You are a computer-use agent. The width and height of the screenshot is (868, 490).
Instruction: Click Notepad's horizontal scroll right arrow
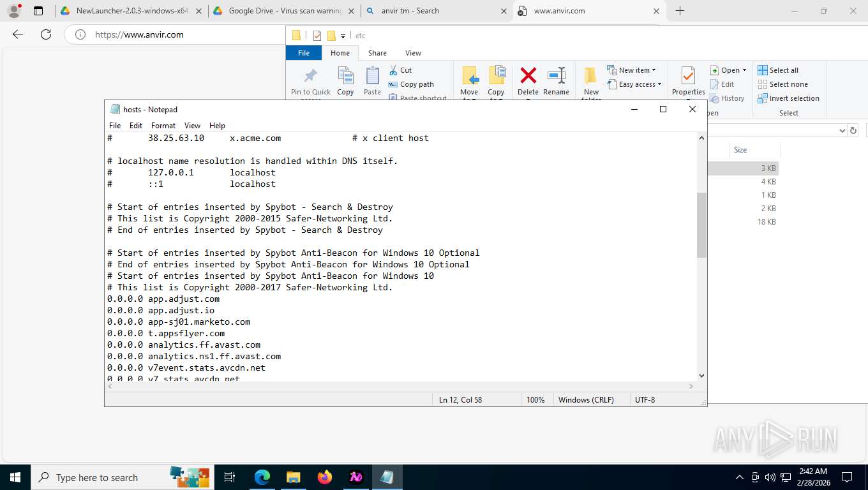point(691,386)
